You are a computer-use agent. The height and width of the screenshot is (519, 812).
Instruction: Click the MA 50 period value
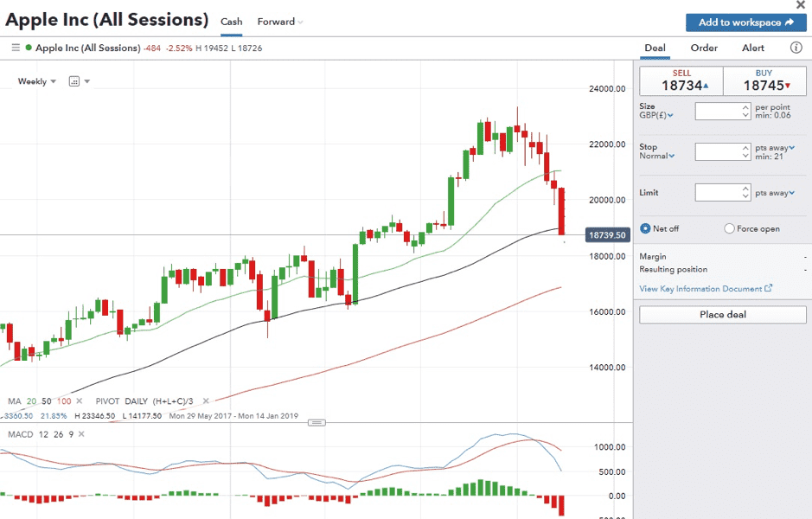pos(47,400)
